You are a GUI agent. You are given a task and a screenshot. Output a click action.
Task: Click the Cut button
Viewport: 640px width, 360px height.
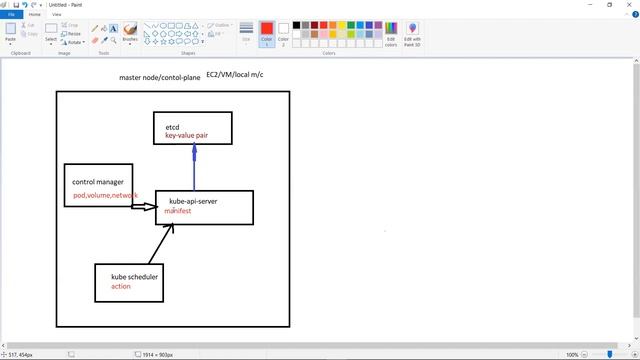(x=28, y=25)
